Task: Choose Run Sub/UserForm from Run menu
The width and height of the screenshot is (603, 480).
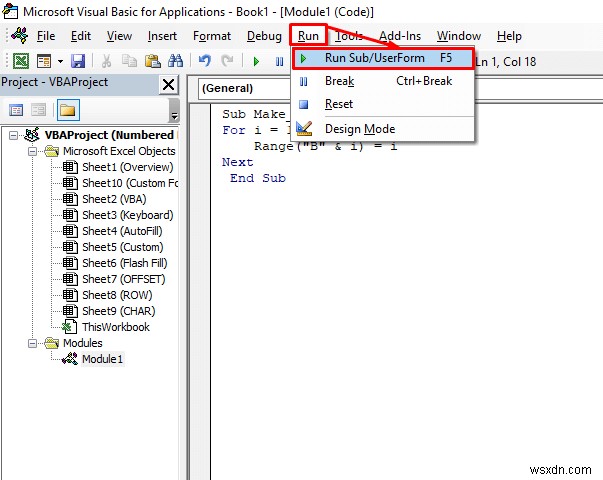Action: click(x=383, y=58)
